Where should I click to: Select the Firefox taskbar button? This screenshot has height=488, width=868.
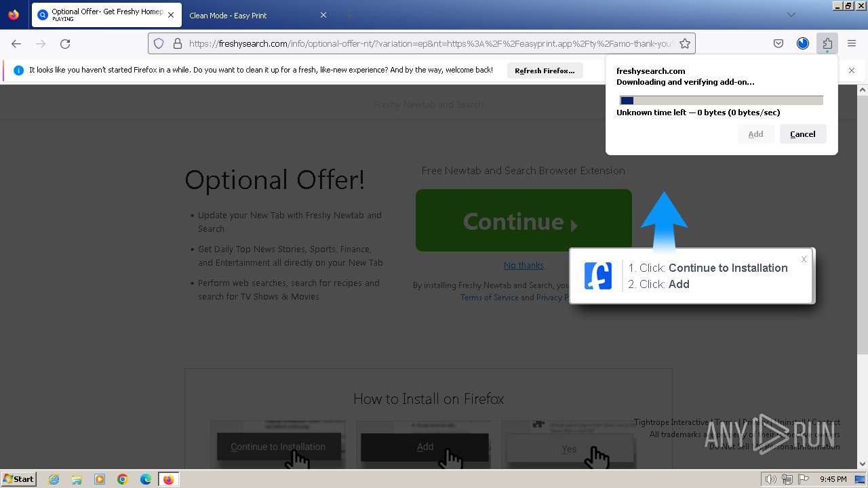coord(169,479)
